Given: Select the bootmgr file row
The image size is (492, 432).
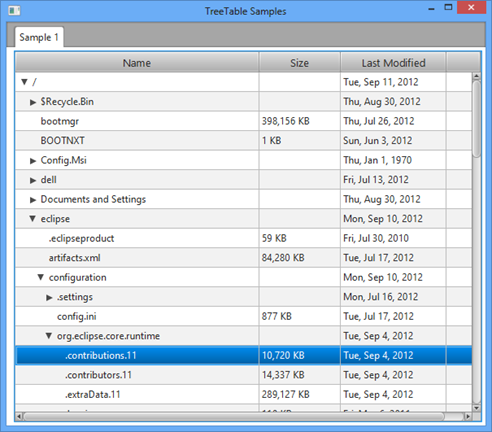Looking at the screenshot, I should coord(243,121).
